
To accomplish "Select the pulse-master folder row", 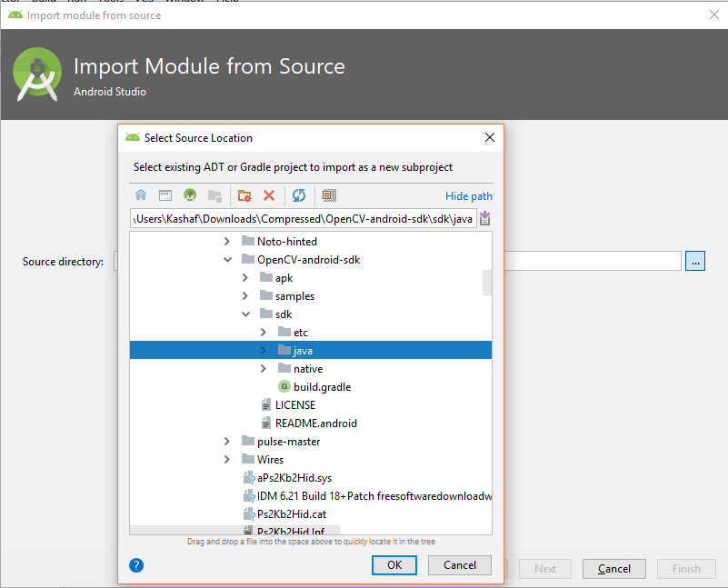I will point(311,441).
